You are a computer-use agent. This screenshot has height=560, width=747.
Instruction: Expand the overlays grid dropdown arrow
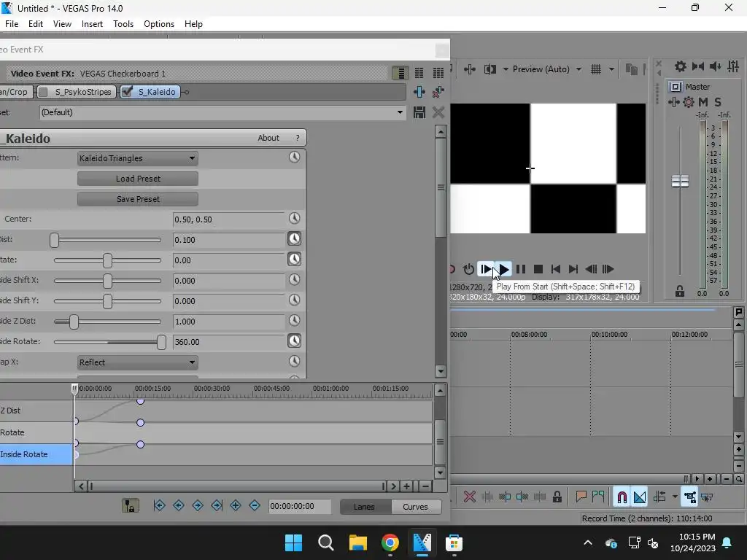coord(611,69)
